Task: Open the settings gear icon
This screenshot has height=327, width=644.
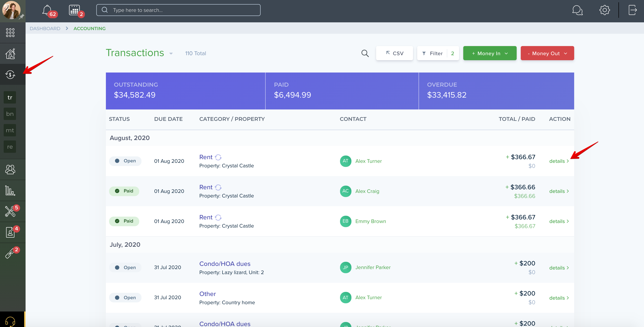Action: [x=605, y=10]
